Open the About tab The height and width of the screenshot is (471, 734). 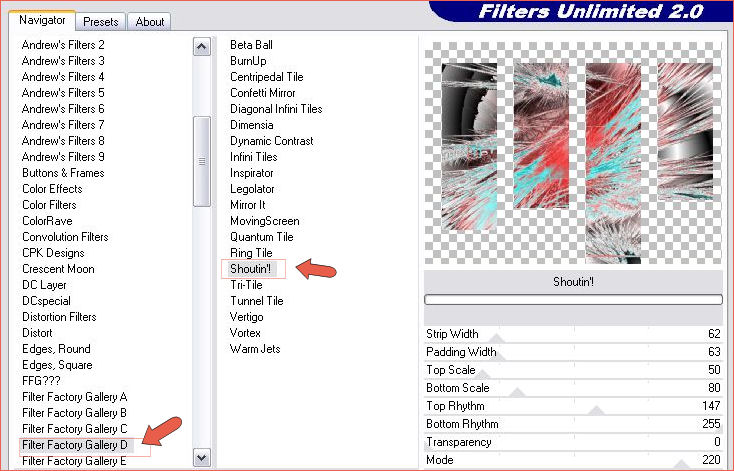[150, 21]
